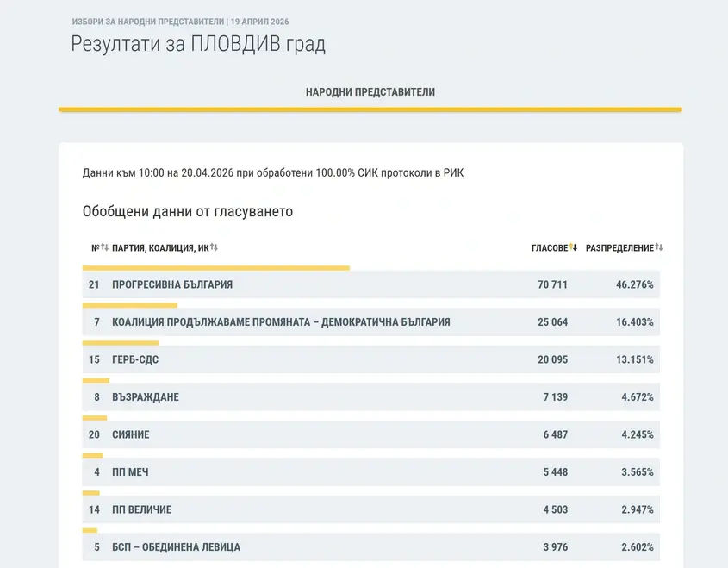Click the ПАРТИЯ, КОАЛИЦИЯ, ИК header label
The width and height of the screenshot is (728, 568).
(x=160, y=248)
